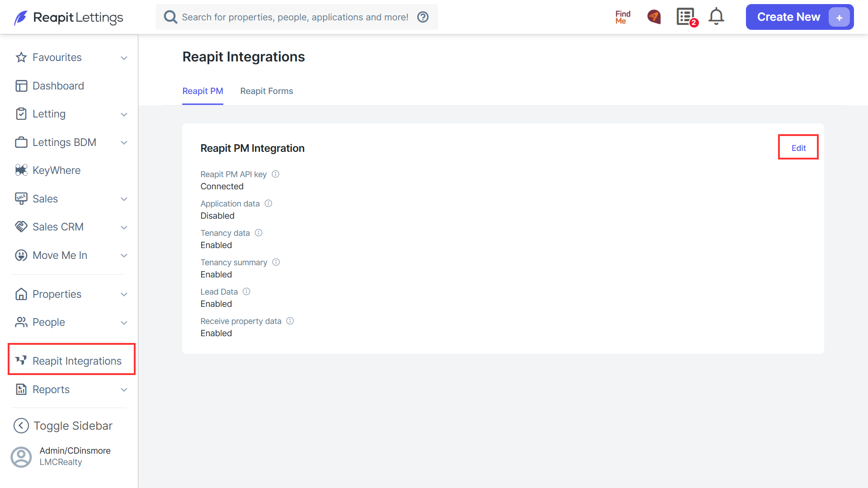Image resolution: width=868 pixels, height=488 pixels.
Task: Click the Connected status text
Action: [x=222, y=186]
